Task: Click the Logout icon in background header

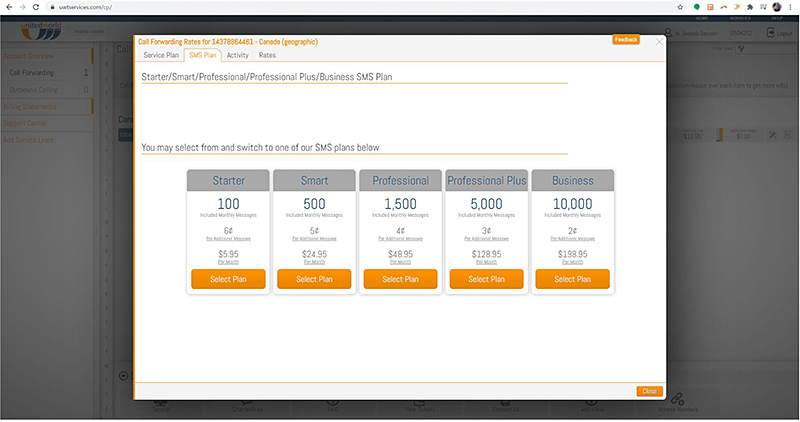Action: [x=770, y=33]
